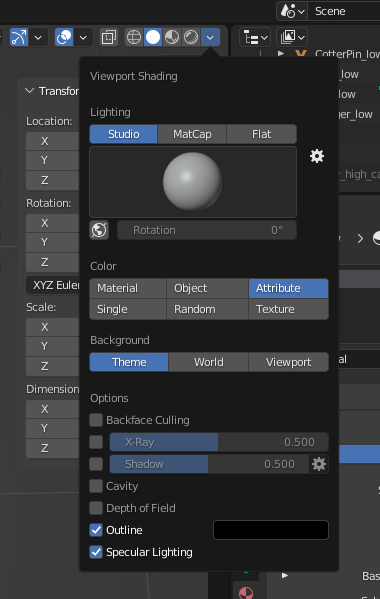Select Flat lighting tab

(x=262, y=134)
